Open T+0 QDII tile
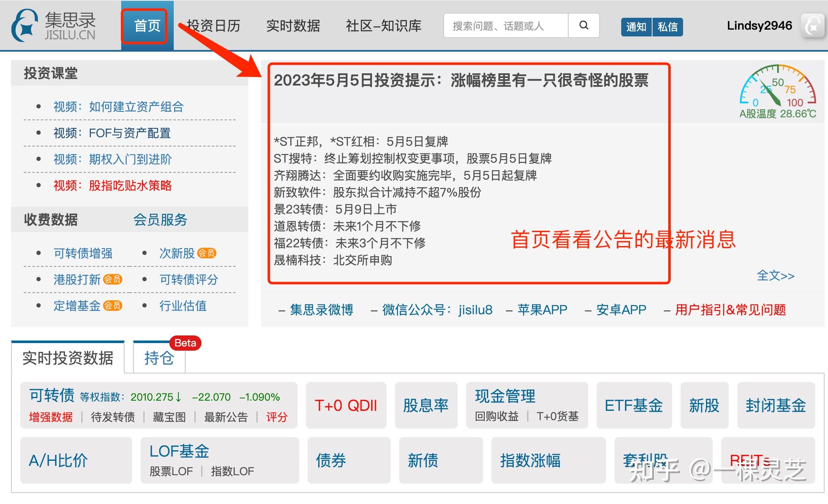Image resolution: width=828 pixels, height=504 pixels. click(346, 405)
